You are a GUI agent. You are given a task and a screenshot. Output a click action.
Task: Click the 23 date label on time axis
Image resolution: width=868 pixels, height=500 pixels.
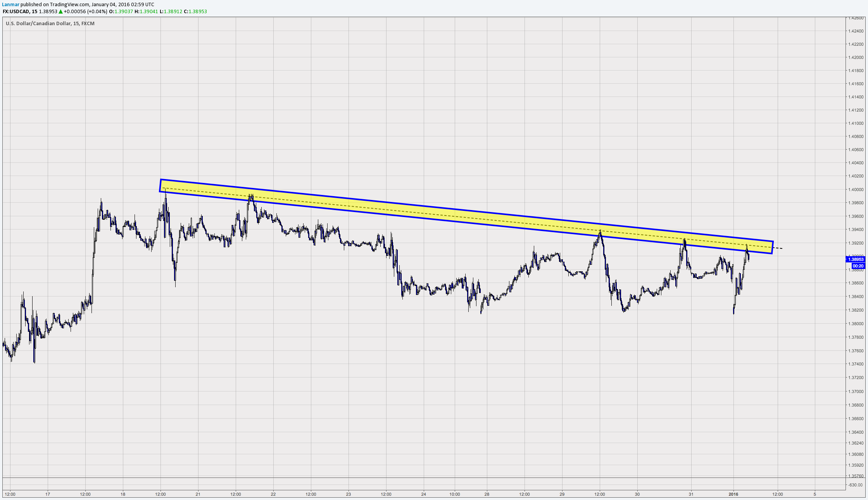(349, 494)
